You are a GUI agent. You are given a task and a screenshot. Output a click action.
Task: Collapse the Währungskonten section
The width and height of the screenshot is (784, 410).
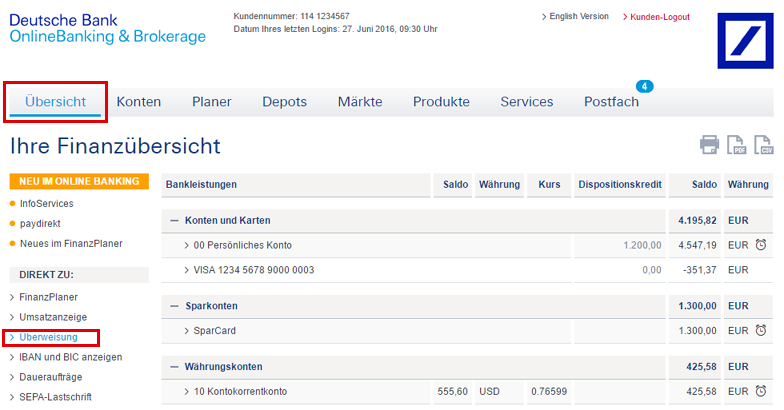[x=174, y=367]
